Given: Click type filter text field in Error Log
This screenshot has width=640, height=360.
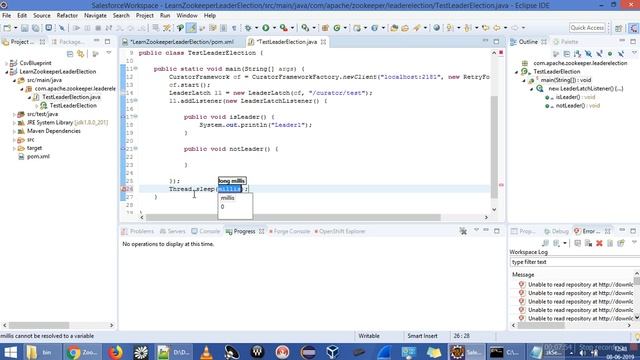Looking at the screenshot, I should 575,262.
